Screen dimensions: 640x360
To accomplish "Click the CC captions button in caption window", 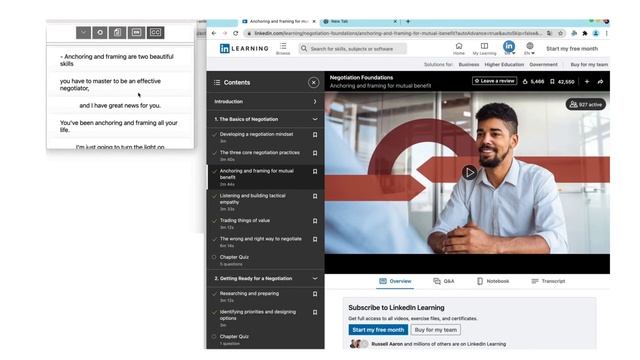I will tap(156, 32).
